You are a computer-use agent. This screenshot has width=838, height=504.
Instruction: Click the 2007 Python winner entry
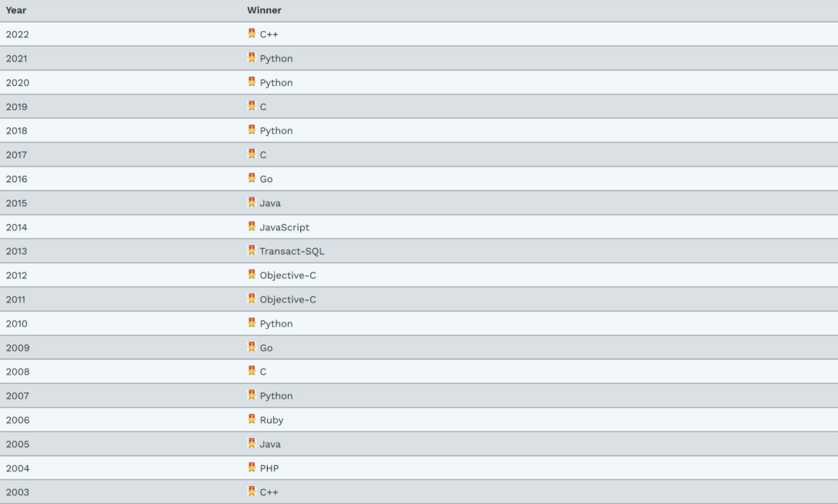[x=276, y=395]
